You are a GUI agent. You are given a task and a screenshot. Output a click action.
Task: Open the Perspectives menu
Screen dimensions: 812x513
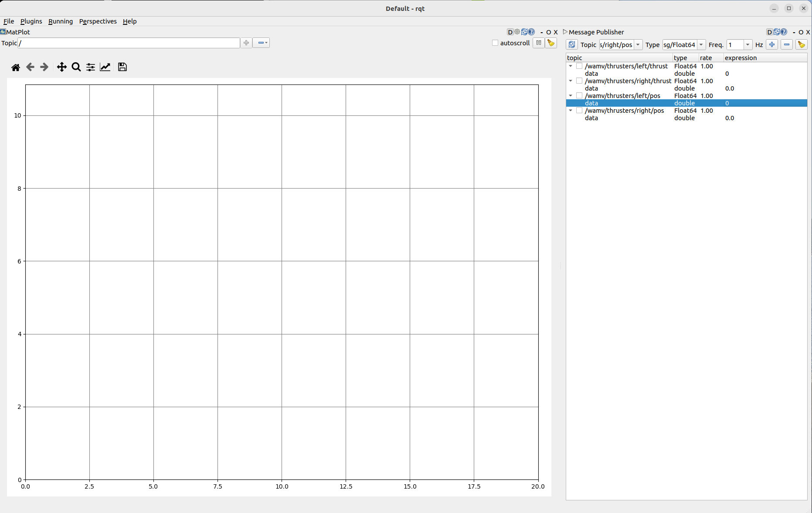(x=98, y=21)
